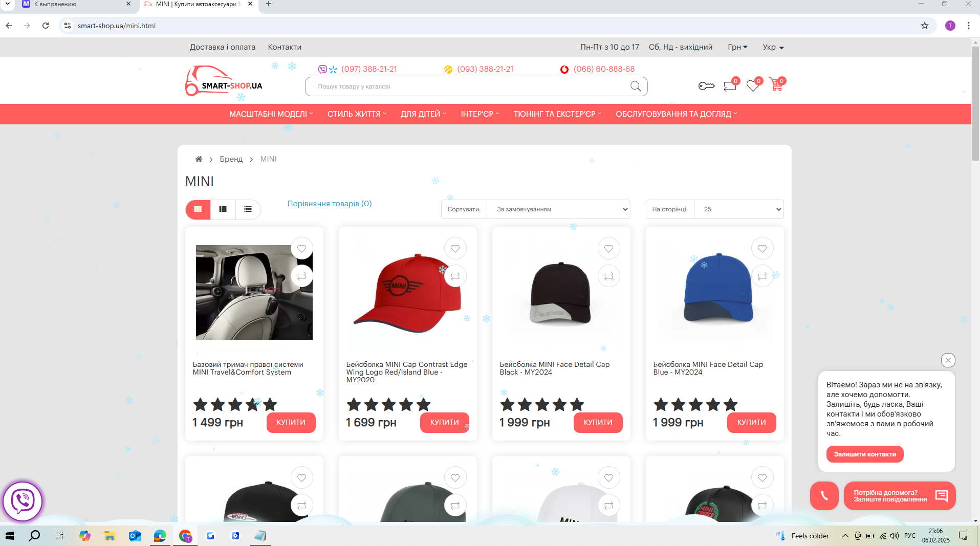This screenshot has width=980, height=546.
Task: Buy the red Contrast Edge cap
Action: pyautogui.click(x=444, y=423)
